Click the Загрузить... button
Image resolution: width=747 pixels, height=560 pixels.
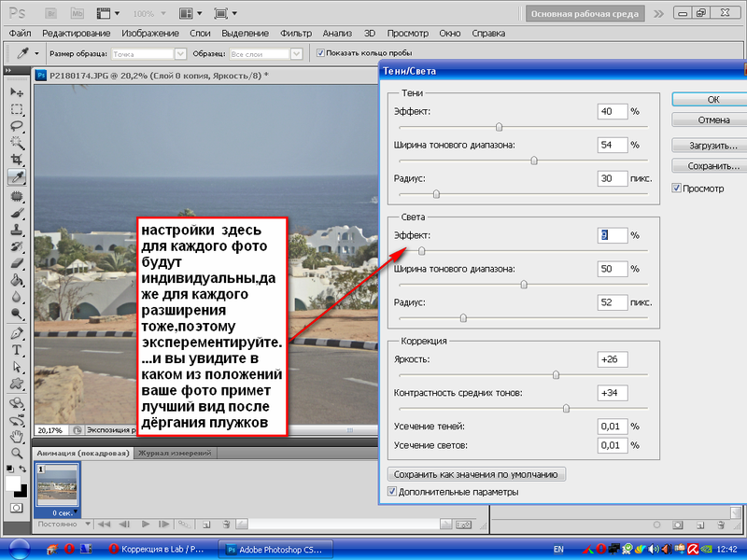pos(710,146)
